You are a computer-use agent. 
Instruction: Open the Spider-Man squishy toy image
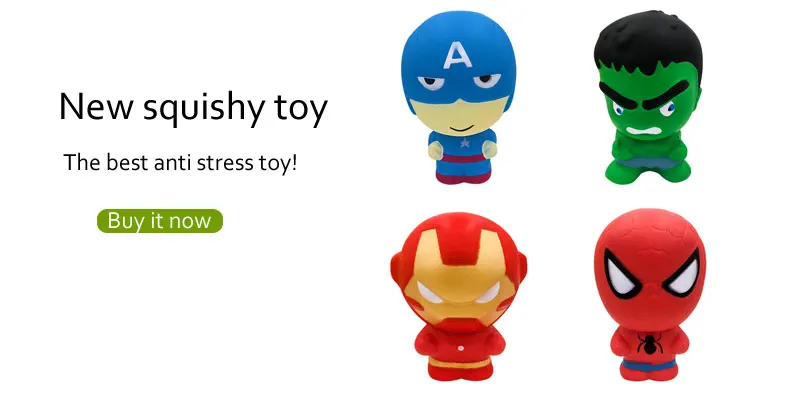pos(649,295)
